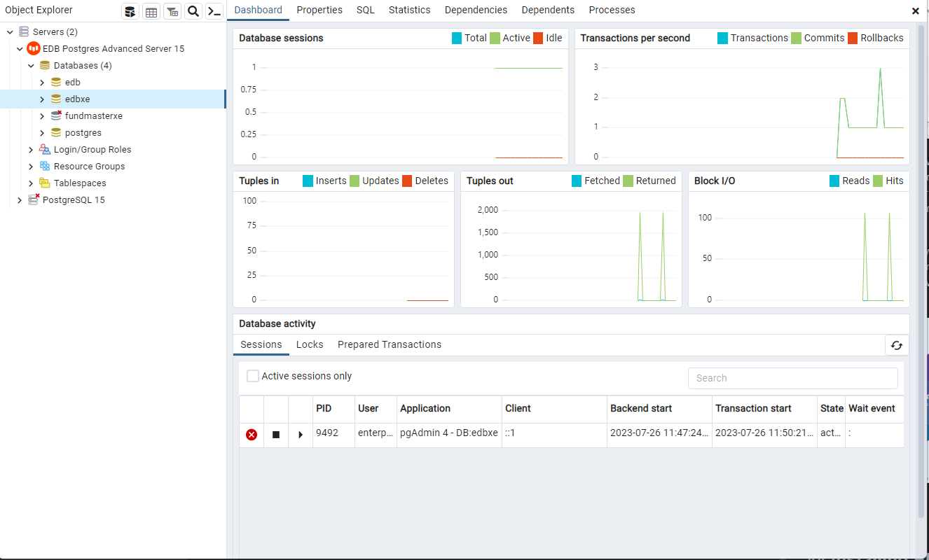Click the Query Tool icon in Object Explorer
This screenshot has height=560, width=929.
coord(130,11)
